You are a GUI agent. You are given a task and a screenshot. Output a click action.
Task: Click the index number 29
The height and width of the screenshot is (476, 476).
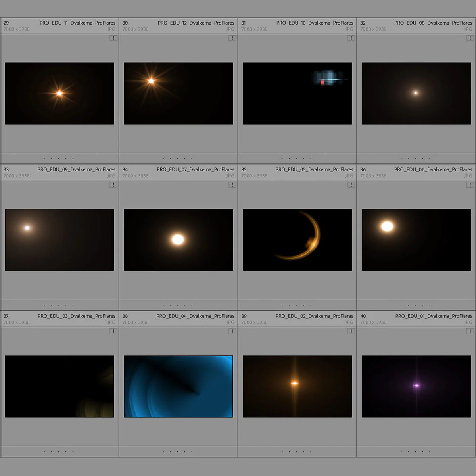6,23
